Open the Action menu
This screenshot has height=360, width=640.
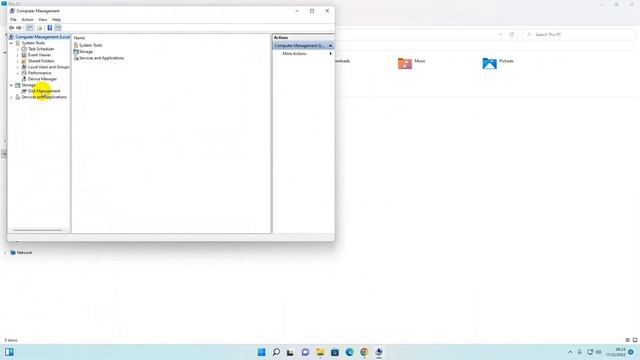[27, 20]
